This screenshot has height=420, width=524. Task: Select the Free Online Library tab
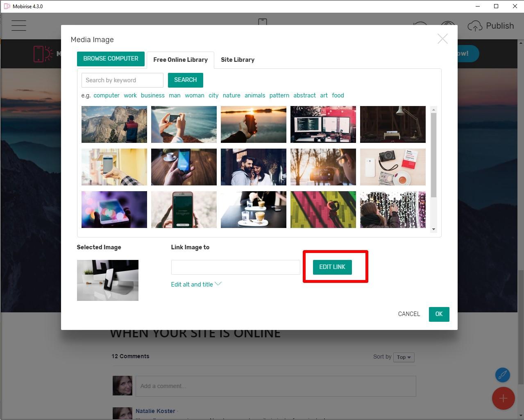[180, 60]
